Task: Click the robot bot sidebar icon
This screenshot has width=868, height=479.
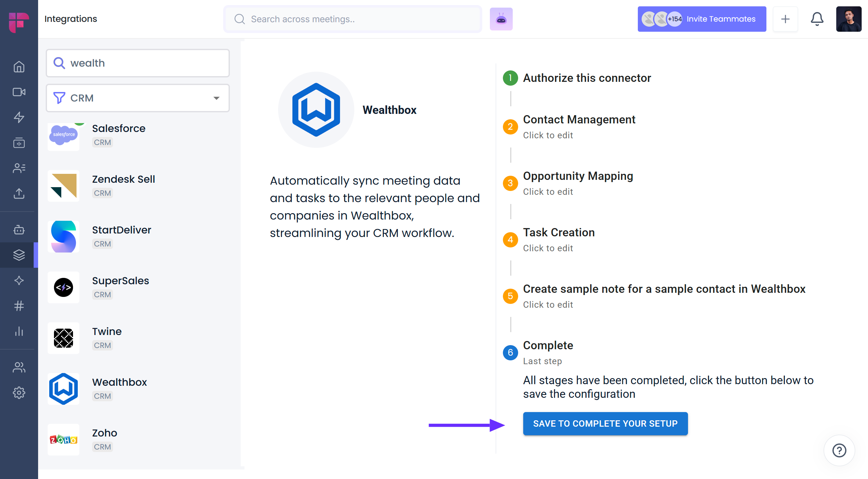Action: click(19, 230)
